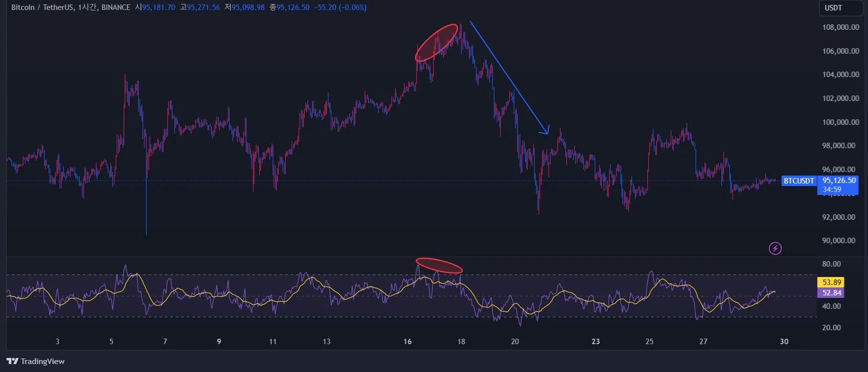Open the TradingView logo link

pos(35,362)
